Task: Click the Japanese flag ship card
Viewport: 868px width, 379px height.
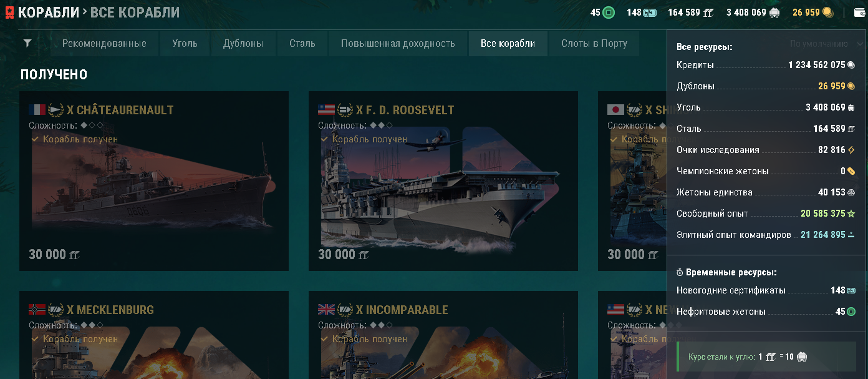Action: tap(632, 181)
